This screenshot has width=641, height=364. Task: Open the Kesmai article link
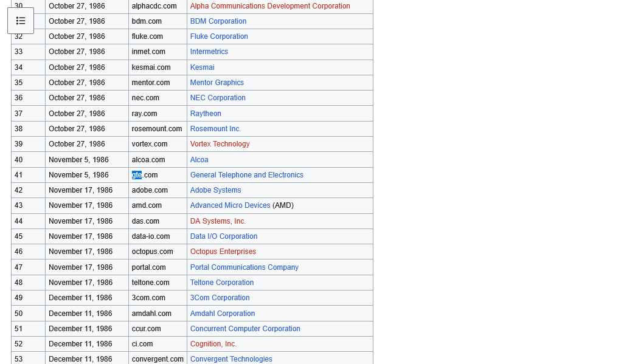tap(202, 67)
